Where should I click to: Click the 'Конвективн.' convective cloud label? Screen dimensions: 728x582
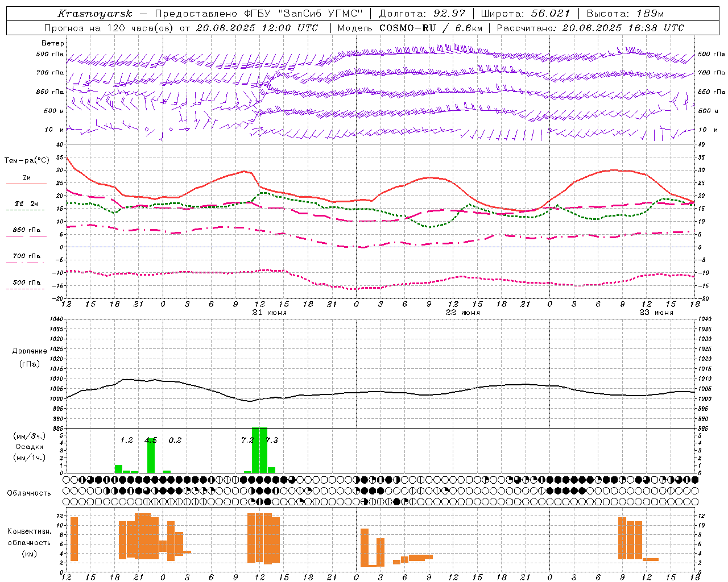[29, 531]
